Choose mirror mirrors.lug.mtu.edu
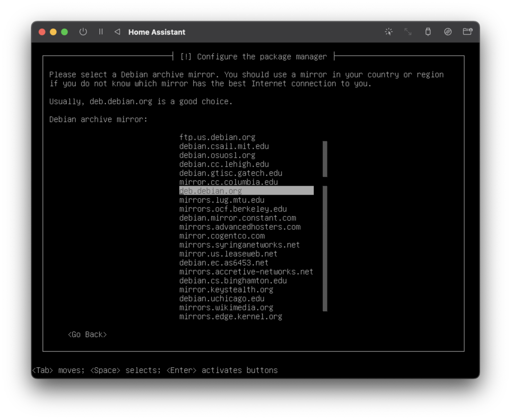511x420 pixels. click(x=222, y=200)
